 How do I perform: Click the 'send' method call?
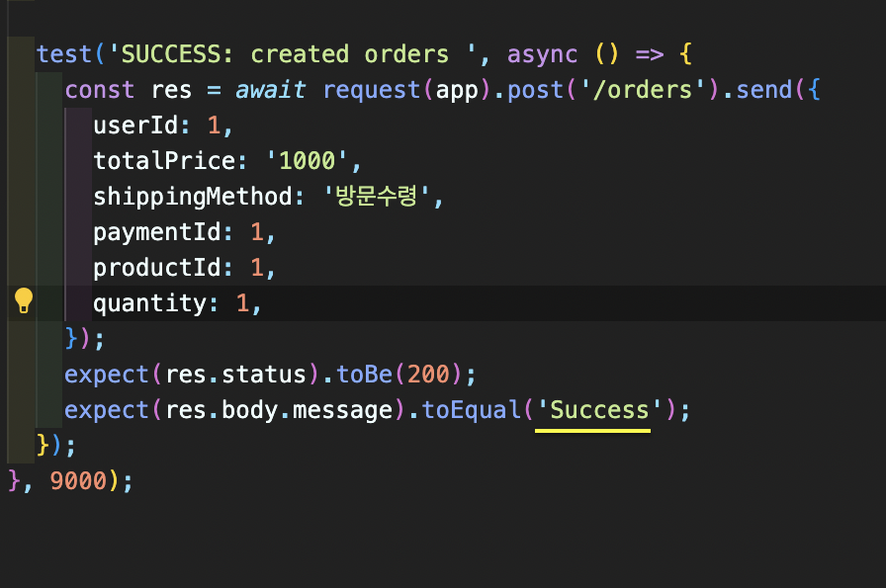coord(764,90)
